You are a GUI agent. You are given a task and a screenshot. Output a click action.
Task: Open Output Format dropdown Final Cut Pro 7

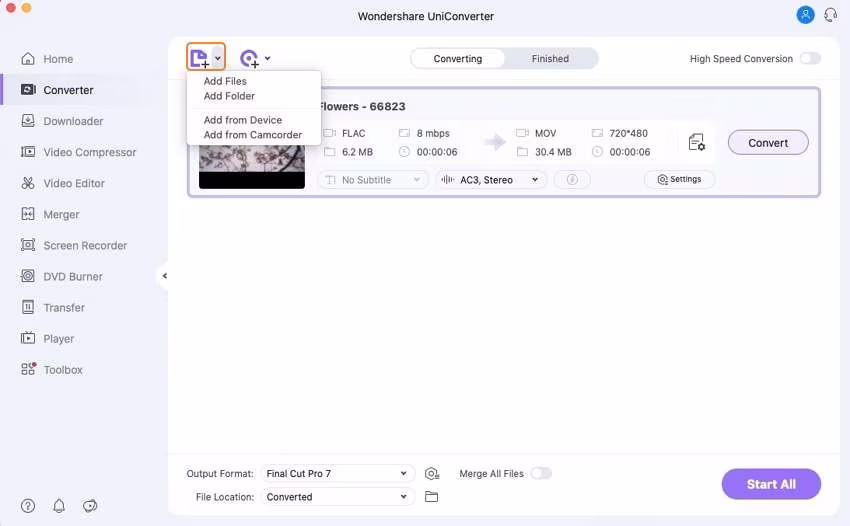coord(338,473)
